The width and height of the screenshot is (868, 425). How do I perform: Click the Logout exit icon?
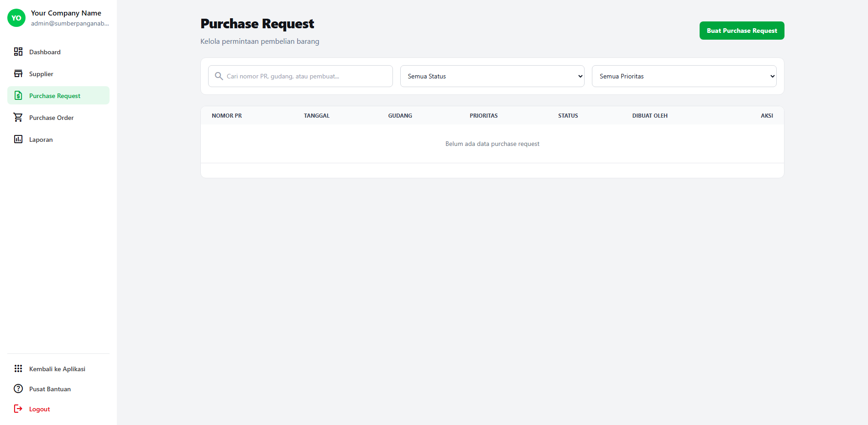tap(18, 409)
